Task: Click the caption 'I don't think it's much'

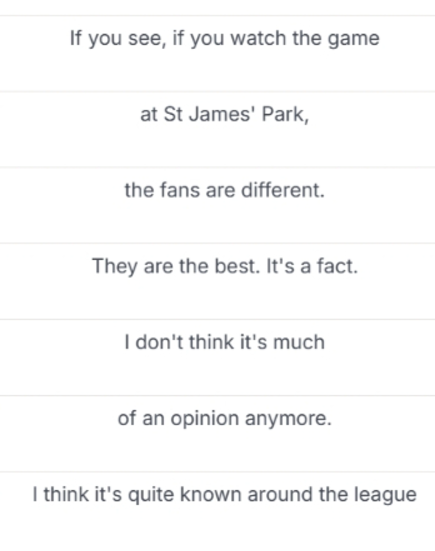Action: point(218,358)
